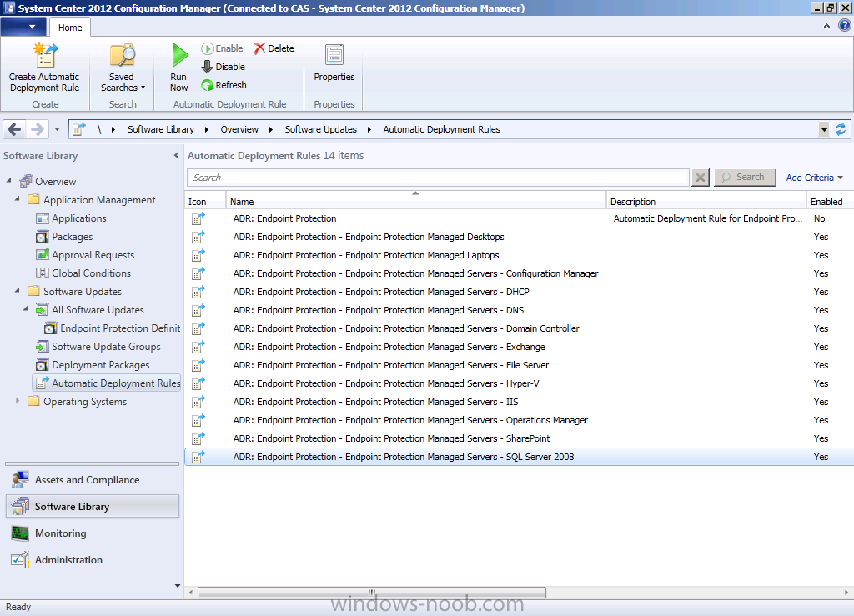Click the Overview breadcrumb segment
The image size is (854, 616).
239,129
